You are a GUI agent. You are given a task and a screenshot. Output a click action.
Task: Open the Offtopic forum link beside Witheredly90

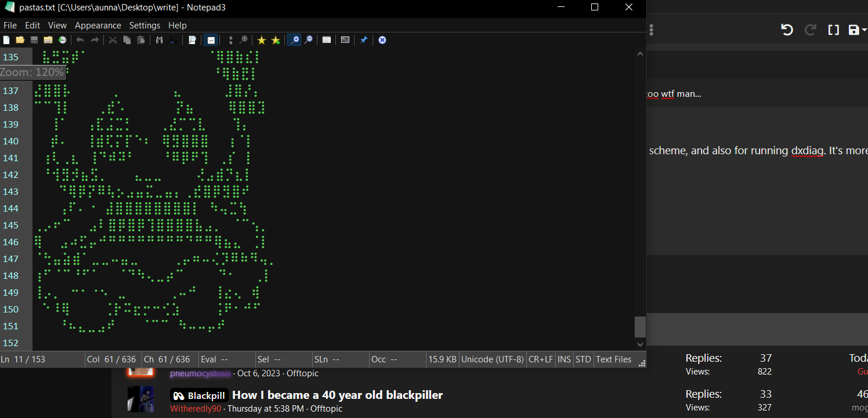(x=326, y=409)
